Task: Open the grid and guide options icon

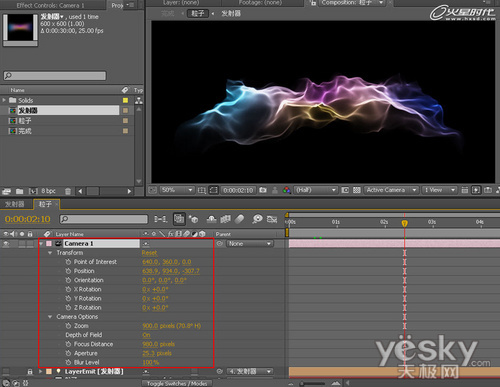Action: click(202, 190)
